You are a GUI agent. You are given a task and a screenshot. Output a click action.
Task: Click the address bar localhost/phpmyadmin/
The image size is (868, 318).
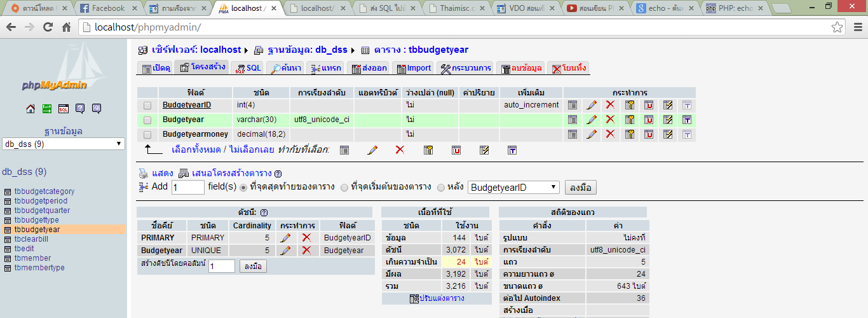(456, 27)
